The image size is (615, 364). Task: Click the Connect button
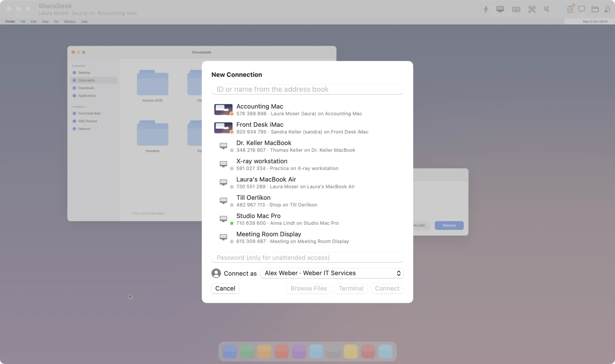coord(387,289)
